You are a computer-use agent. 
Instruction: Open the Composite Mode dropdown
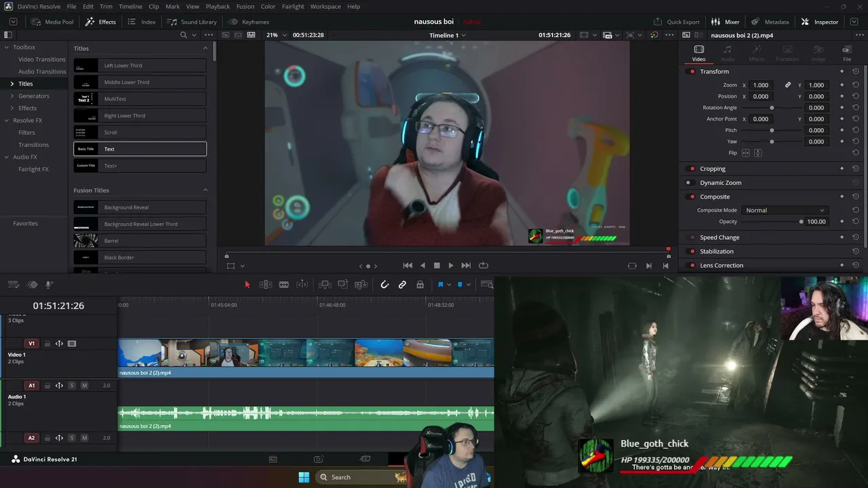[x=785, y=210]
